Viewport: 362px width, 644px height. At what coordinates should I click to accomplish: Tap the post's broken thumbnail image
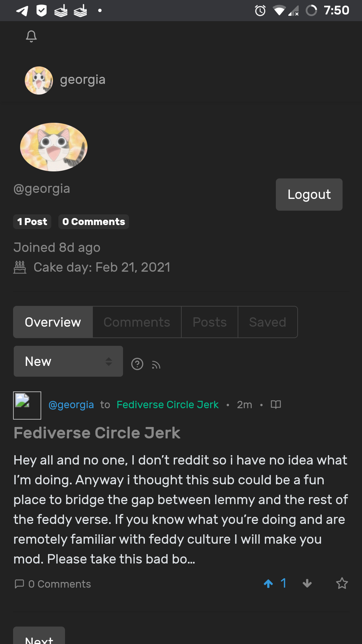[27, 405]
